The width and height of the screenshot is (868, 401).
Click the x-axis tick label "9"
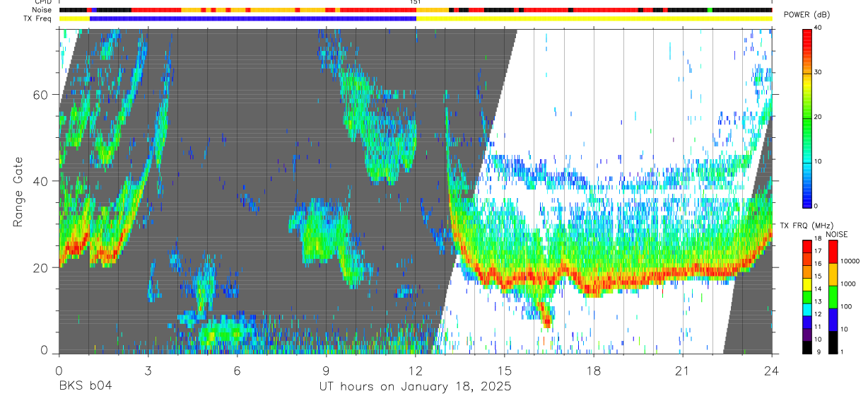point(326,371)
